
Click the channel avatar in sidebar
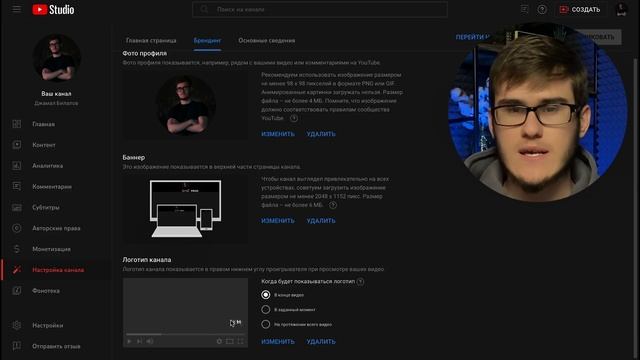pos(56,58)
